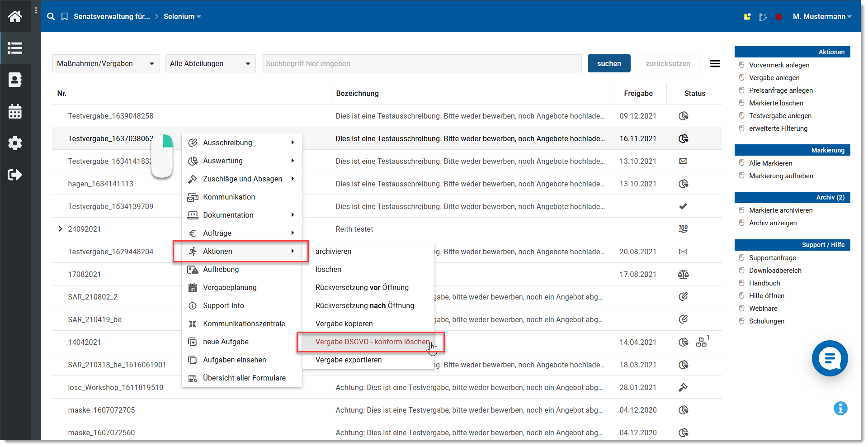Image resolution: width=868 pixels, height=447 pixels.
Task: Sort by the Freigabe column header
Action: [x=638, y=93]
